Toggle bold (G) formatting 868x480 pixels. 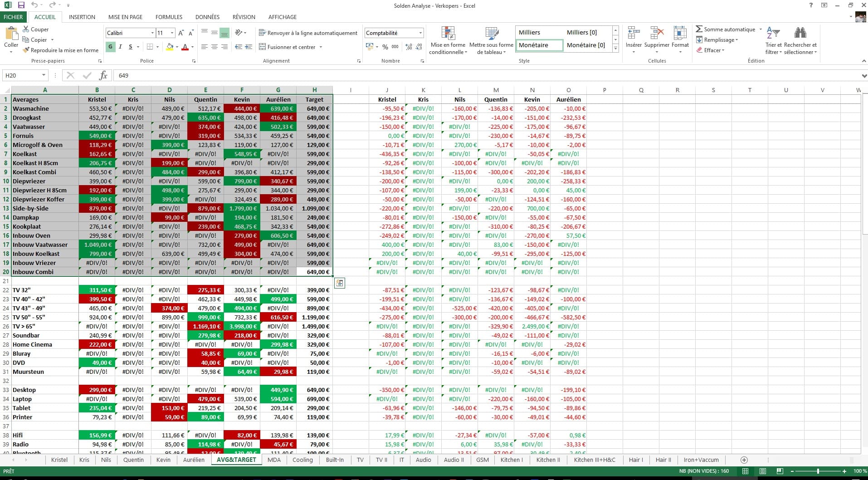click(x=110, y=47)
